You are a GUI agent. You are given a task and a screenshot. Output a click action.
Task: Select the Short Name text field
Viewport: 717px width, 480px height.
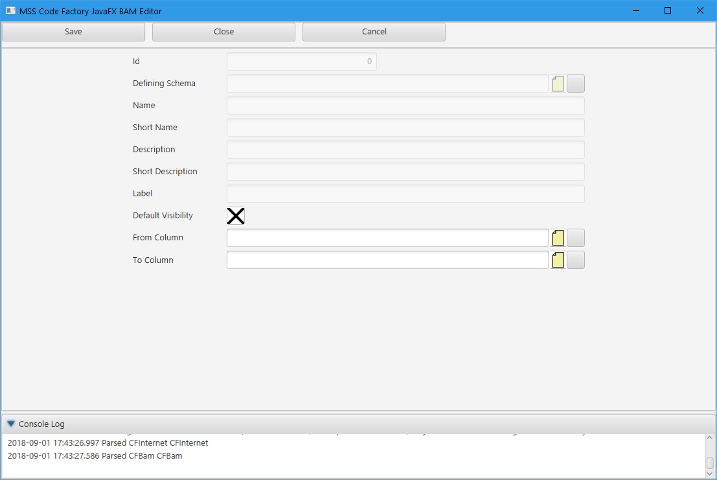[405, 128]
